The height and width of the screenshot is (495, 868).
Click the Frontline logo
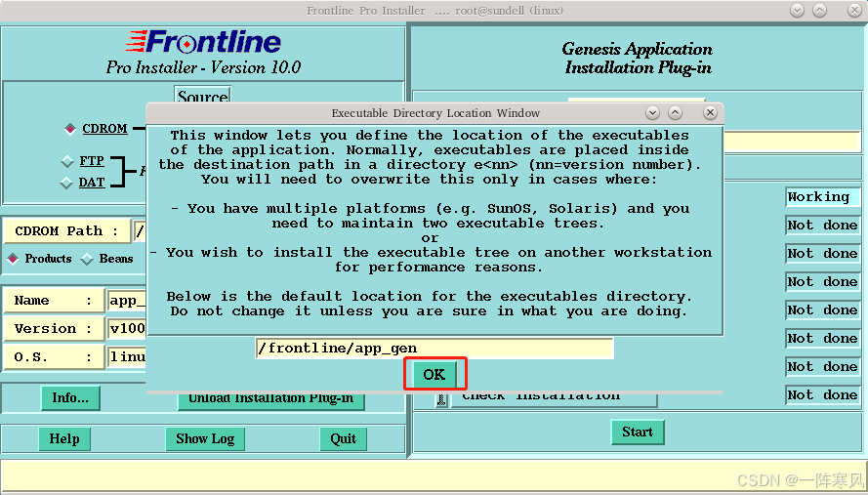pos(203,42)
